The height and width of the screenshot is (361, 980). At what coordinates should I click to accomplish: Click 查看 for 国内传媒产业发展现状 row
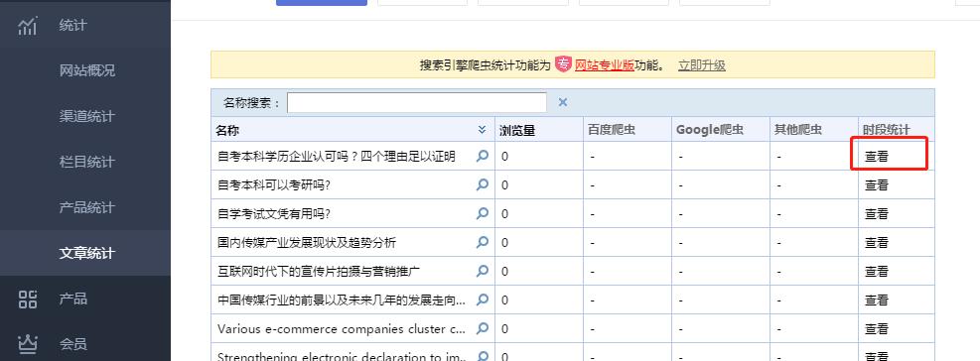(x=877, y=242)
